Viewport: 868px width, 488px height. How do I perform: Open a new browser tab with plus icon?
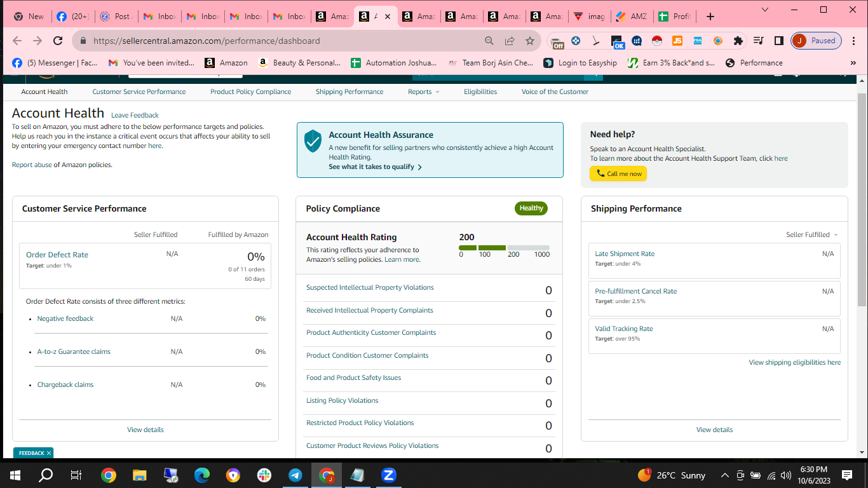point(710,17)
